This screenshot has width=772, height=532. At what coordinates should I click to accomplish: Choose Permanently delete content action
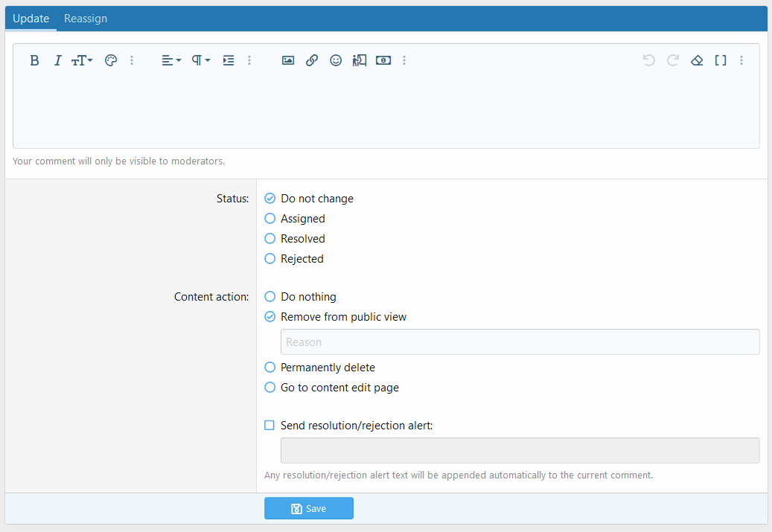click(320, 368)
